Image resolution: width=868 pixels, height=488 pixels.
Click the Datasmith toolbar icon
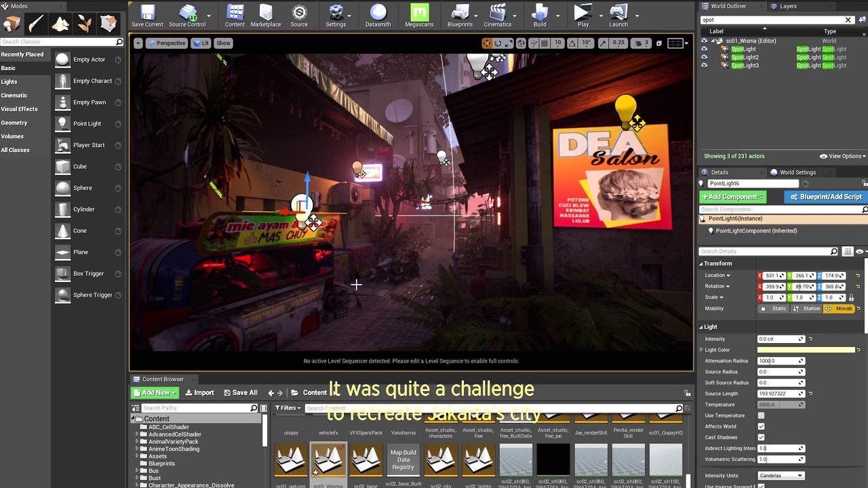coord(378,15)
